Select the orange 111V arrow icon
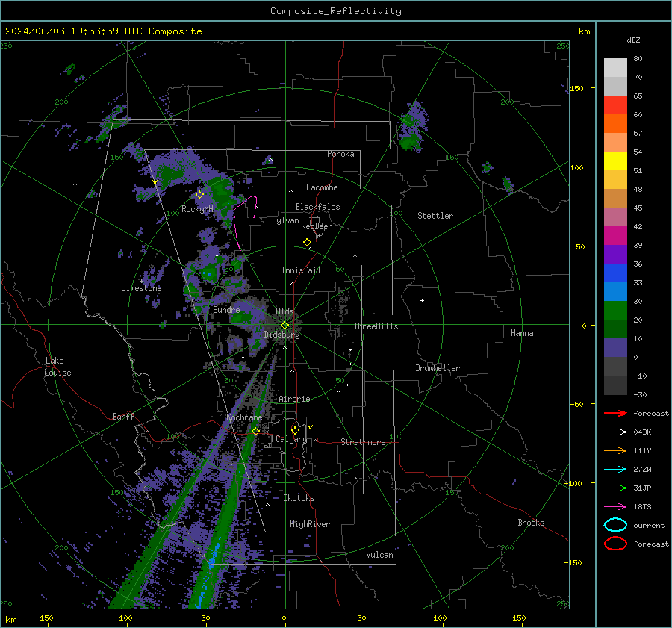The width and height of the screenshot is (672, 628). tap(615, 450)
